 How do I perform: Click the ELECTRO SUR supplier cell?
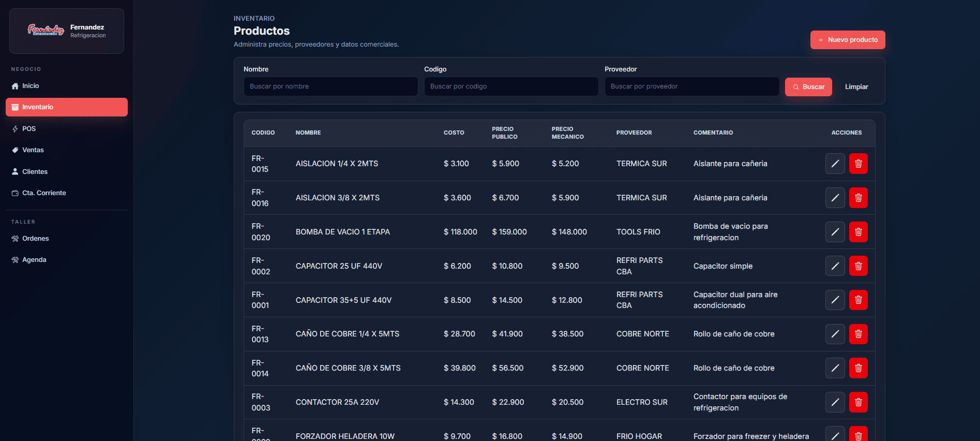pos(642,402)
